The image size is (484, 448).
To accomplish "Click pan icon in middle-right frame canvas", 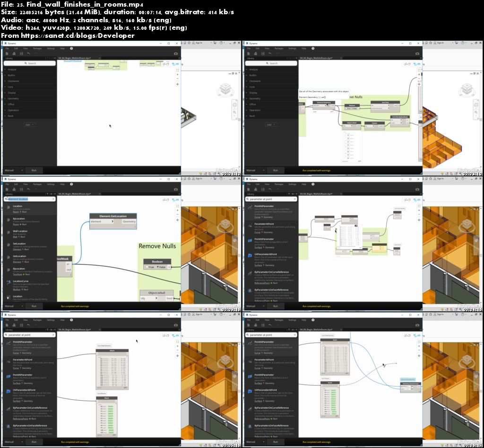I will coord(419,220).
